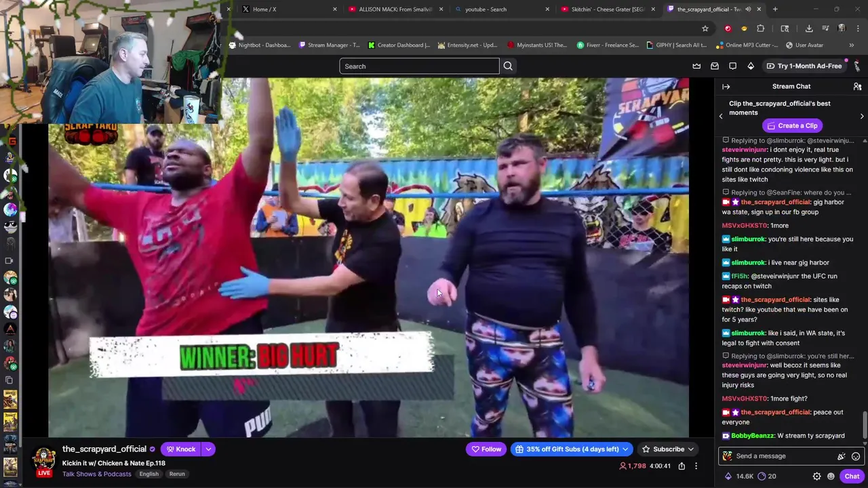Share the stream using share icon
Image resolution: width=868 pixels, height=488 pixels.
(x=682, y=466)
